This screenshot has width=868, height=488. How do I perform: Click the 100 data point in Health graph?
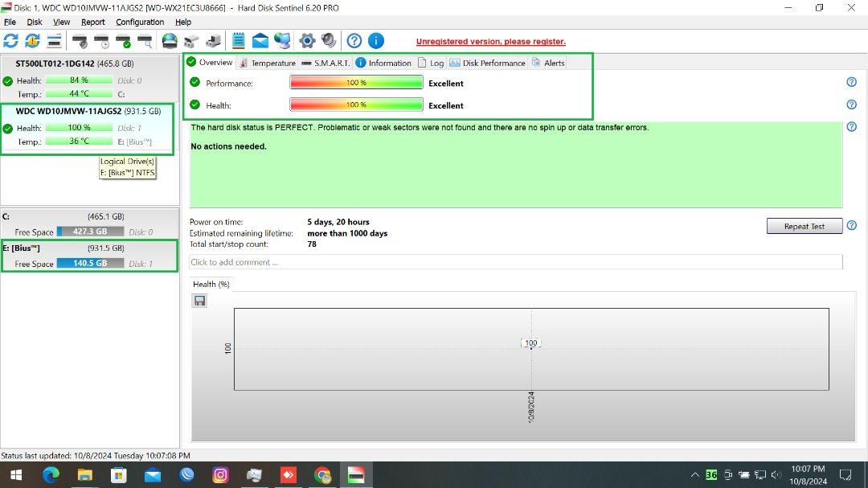click(x=531, y=342)
